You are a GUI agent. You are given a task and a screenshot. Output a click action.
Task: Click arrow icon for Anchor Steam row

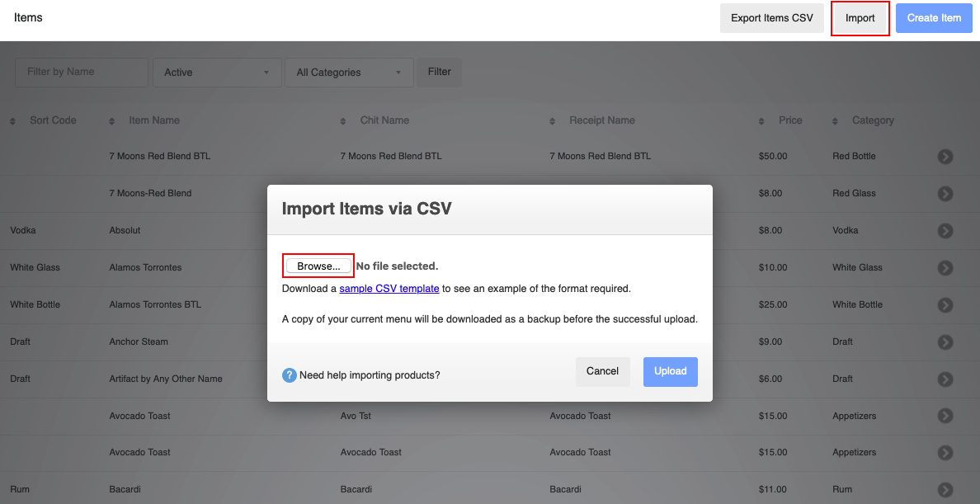tap(945, 342)
